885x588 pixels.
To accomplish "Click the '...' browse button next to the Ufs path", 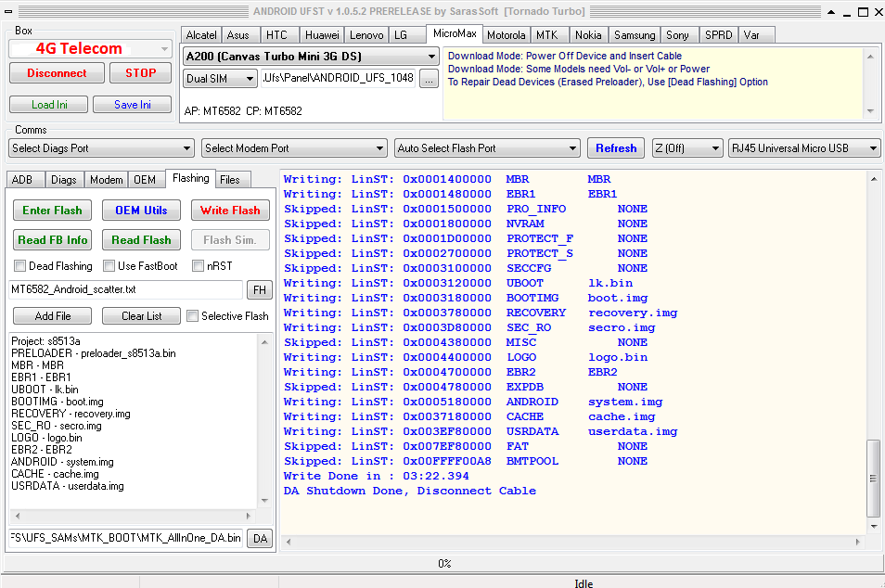I will (x=428, y=79).
